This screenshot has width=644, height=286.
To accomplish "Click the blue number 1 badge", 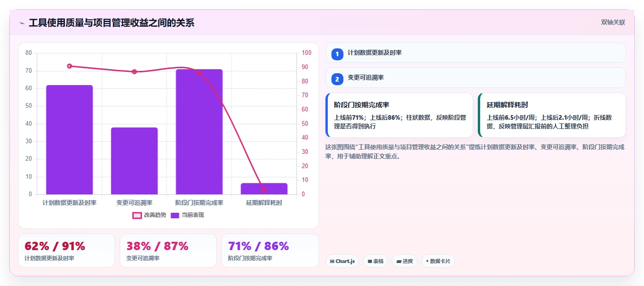I will coord(337,54).
